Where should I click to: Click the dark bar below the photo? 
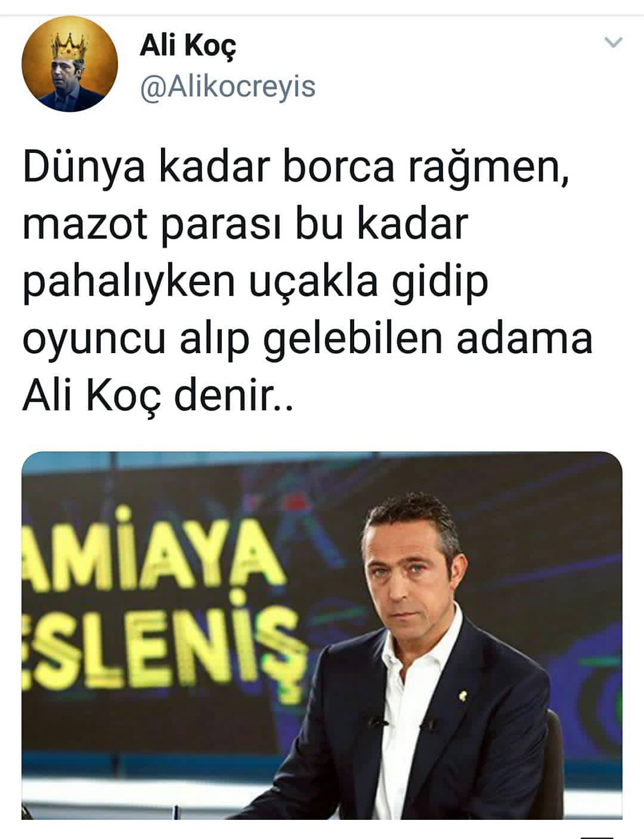pos(597,837)
